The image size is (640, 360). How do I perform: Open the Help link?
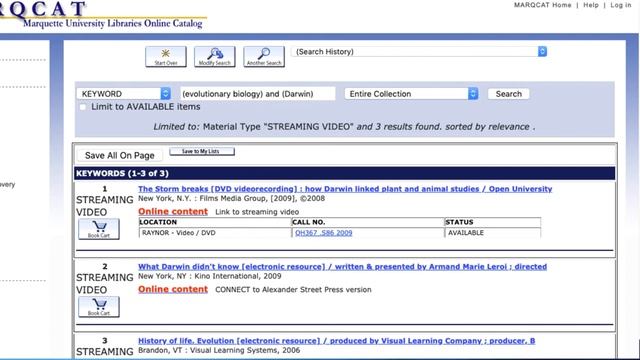pos(591,5)
